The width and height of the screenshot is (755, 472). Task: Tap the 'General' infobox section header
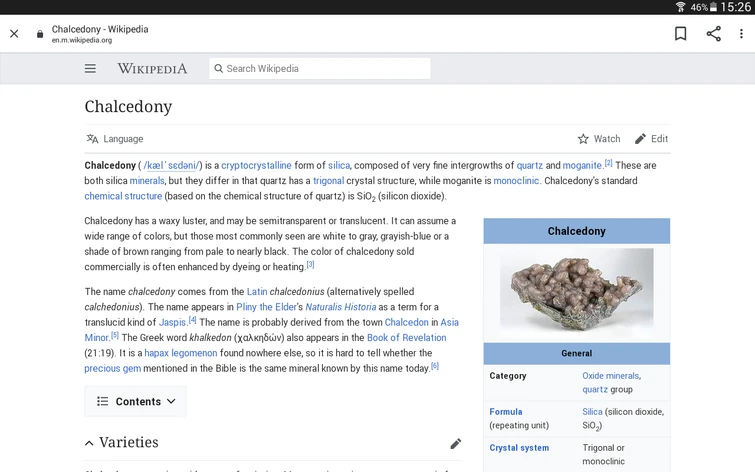pos(576,354)
